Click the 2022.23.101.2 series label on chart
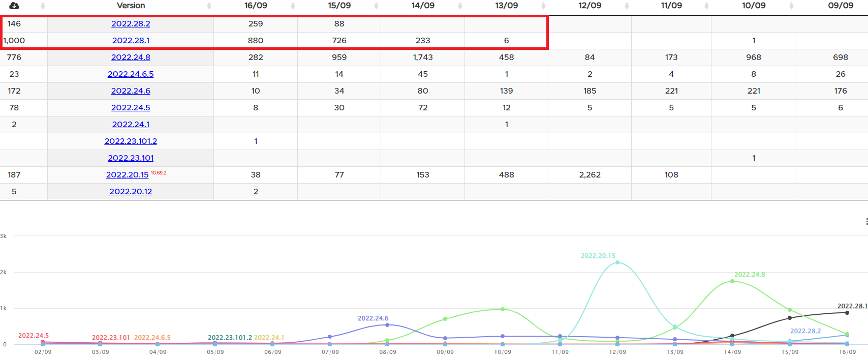This screenshot has height=356, width=868. click(x=230, y=338)
